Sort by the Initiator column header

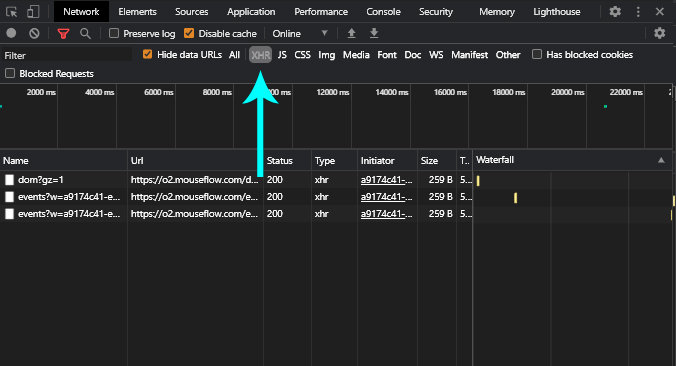pyautogui.click(x=387, y=160)
